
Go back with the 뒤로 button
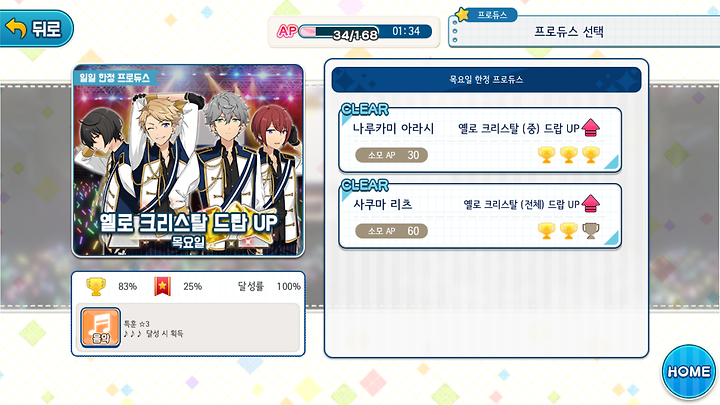click(x=36, y=28)
